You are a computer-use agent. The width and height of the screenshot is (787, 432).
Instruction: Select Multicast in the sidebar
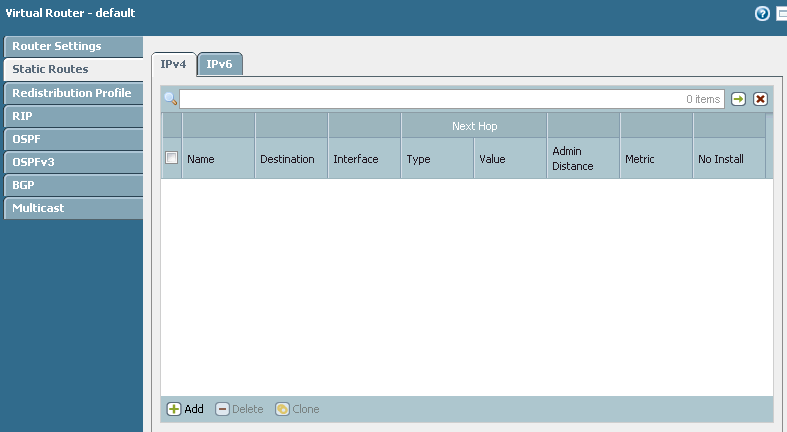point(39,208)
